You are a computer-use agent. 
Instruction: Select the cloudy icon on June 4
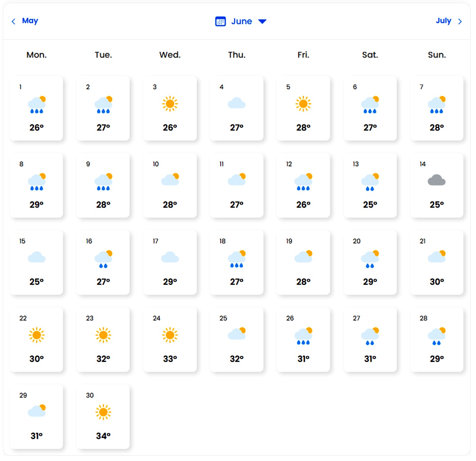(x=237, y=104)
